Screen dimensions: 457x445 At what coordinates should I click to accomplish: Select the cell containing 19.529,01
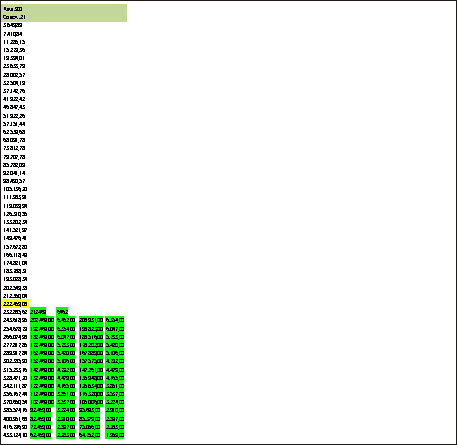pyautogui.click(x=14, y=58)
